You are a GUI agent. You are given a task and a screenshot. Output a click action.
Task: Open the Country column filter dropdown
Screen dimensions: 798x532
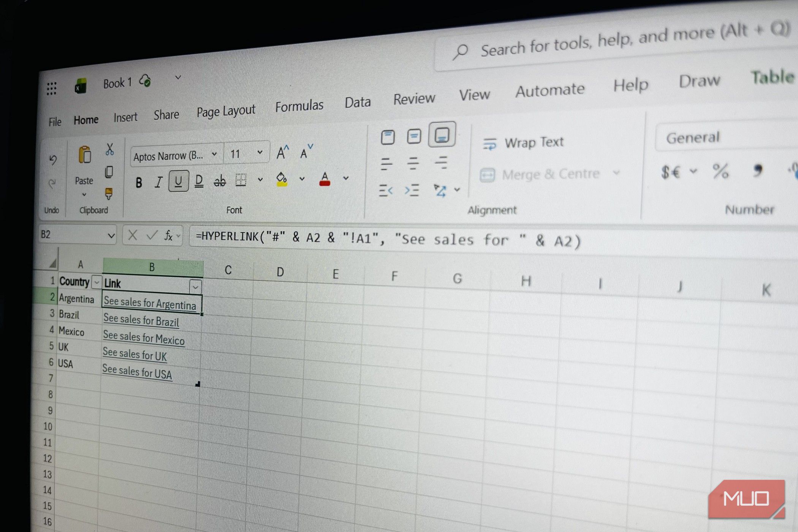(x=97, y=283)
